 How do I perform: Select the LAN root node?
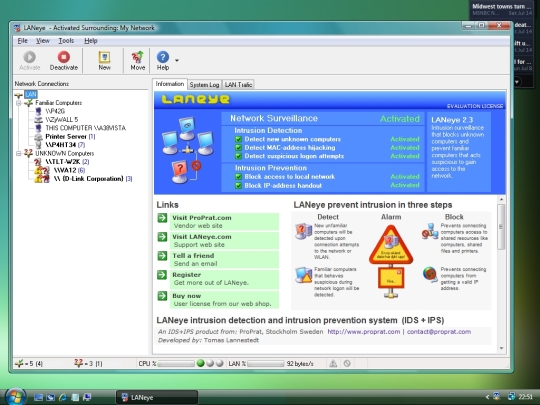click(31, 94)
